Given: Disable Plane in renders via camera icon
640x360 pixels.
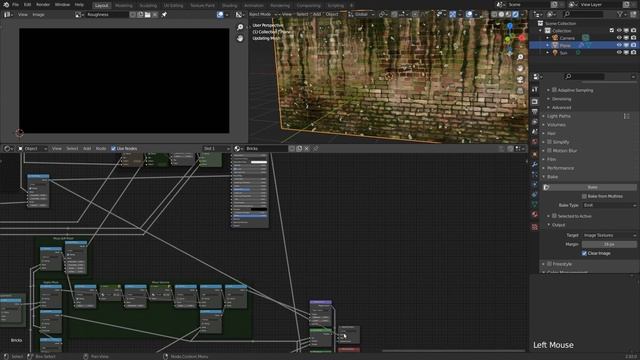Looking at the screenshot, I should point(633,45).
